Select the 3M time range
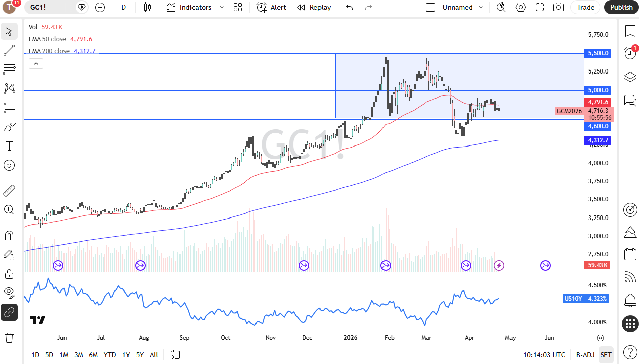This screenshot has width=639, height=364. point(79,355)
